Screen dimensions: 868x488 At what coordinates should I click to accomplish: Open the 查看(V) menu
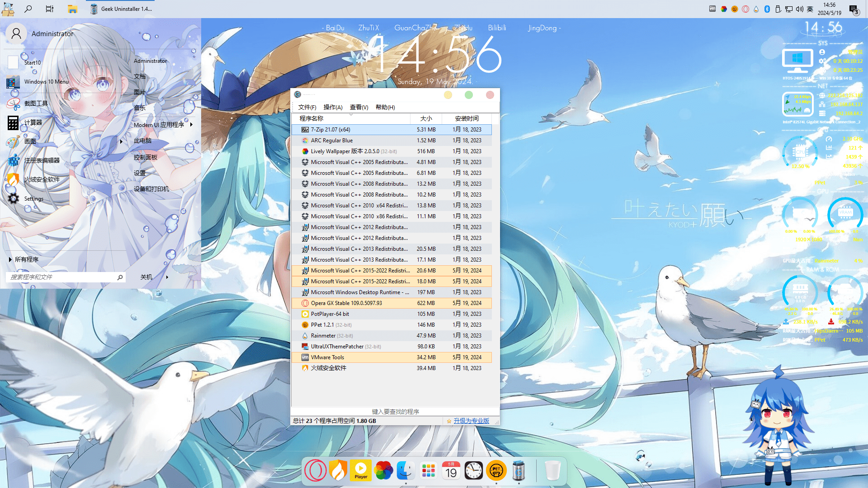pyautogui.click(x=359, y=107)
